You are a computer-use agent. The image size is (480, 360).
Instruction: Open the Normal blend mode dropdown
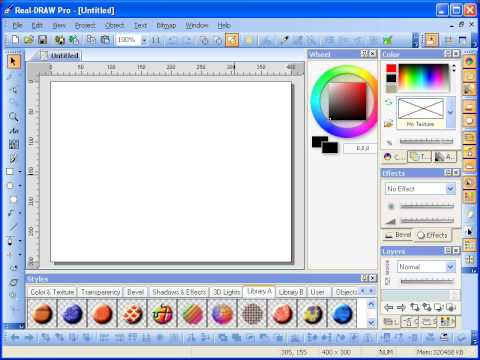(451, 267)
